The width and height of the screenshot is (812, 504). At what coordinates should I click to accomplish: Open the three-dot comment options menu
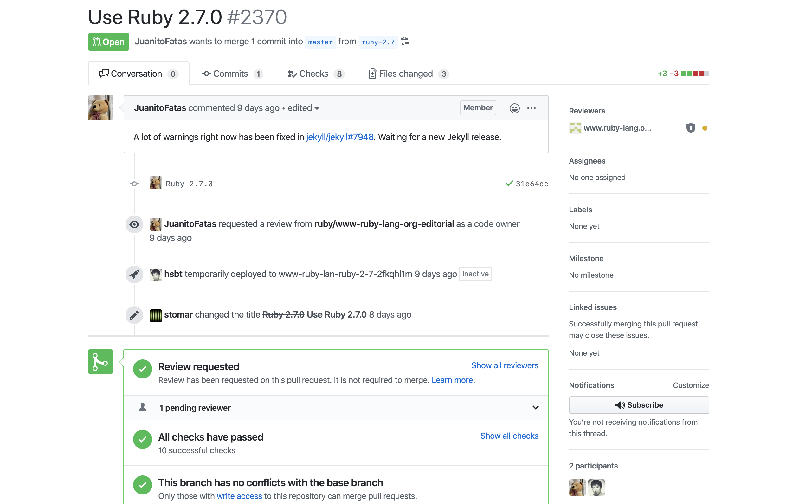(x=532, y=108)
